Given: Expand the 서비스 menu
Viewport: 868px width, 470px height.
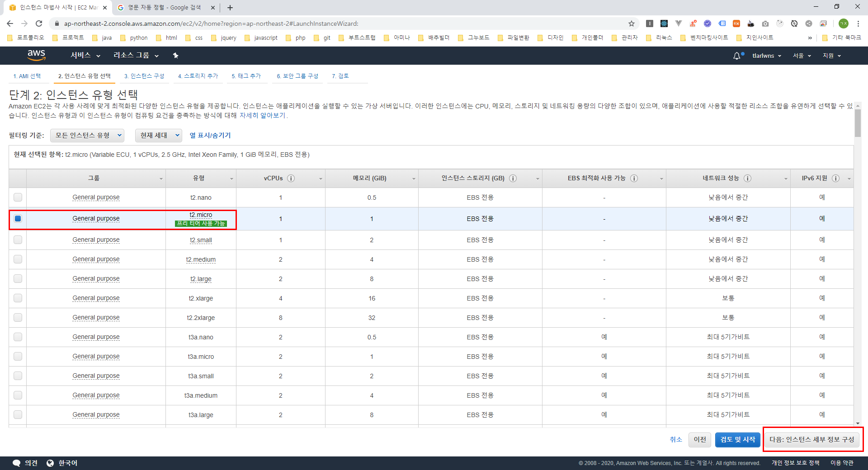Looking at the screenshot, I should click(x=85, y=55).
